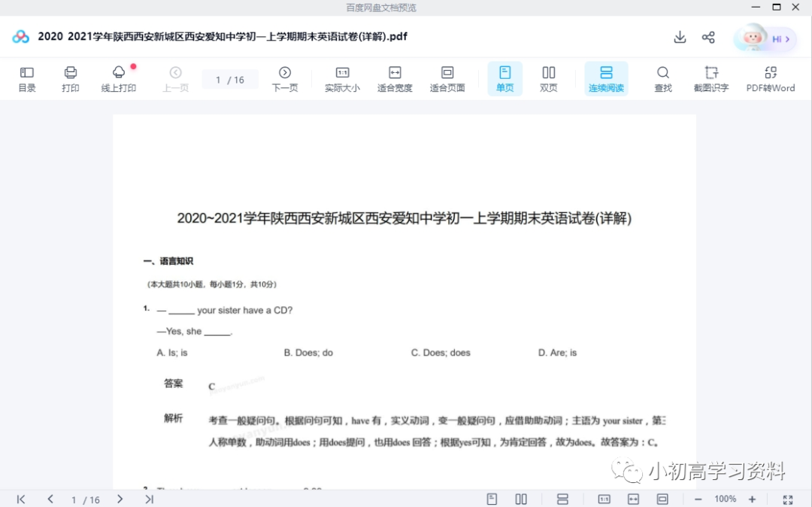Click the page number field in the toolbar
This screenshot has height=507, width=812.
(x=230, y=80)
